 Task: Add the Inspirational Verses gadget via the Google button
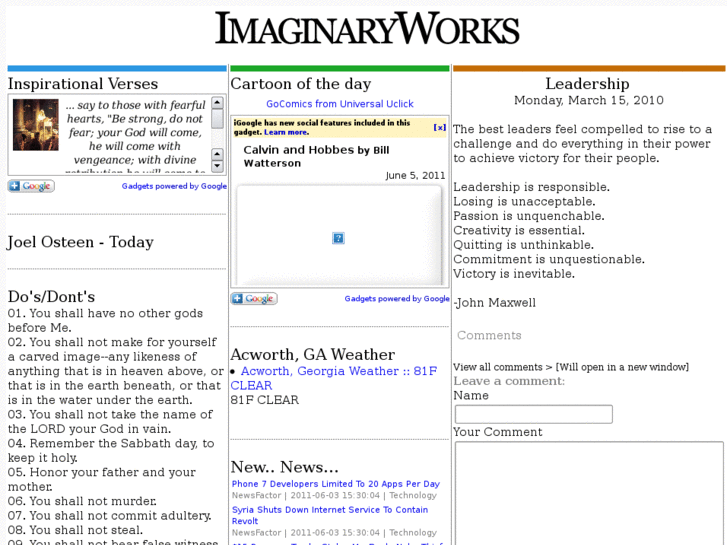31,186
